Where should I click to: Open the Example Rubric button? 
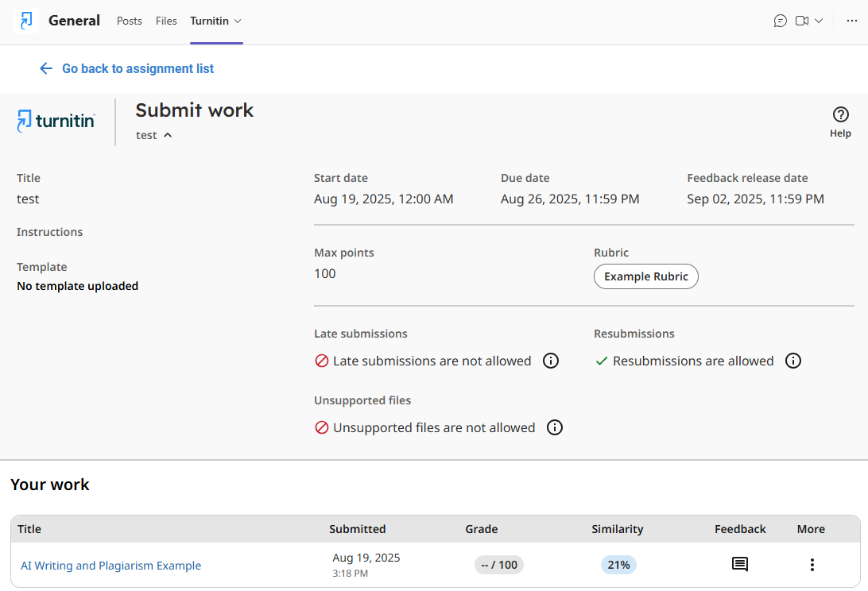(646, 276)
